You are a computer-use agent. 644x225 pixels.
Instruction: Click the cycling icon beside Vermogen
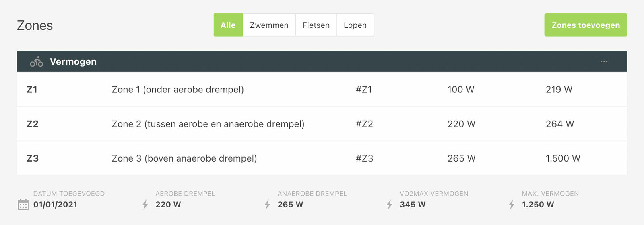(x=36, y=61)
